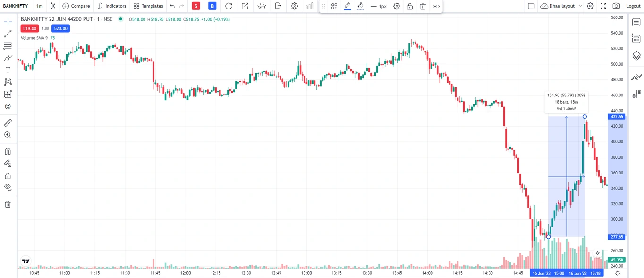Open the order details panel icon
This screenshot has height=278, width=644.
(636, 39)
